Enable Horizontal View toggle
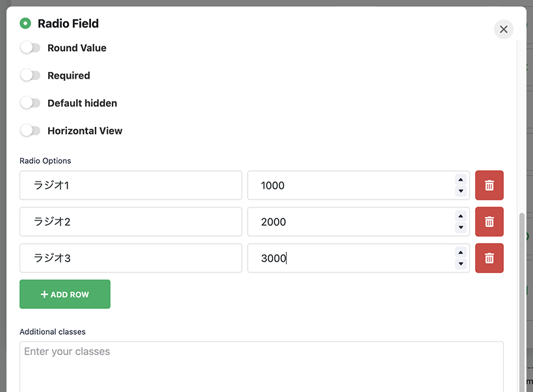Viewport: 533px width, 392px height. [x=30, y=131]
